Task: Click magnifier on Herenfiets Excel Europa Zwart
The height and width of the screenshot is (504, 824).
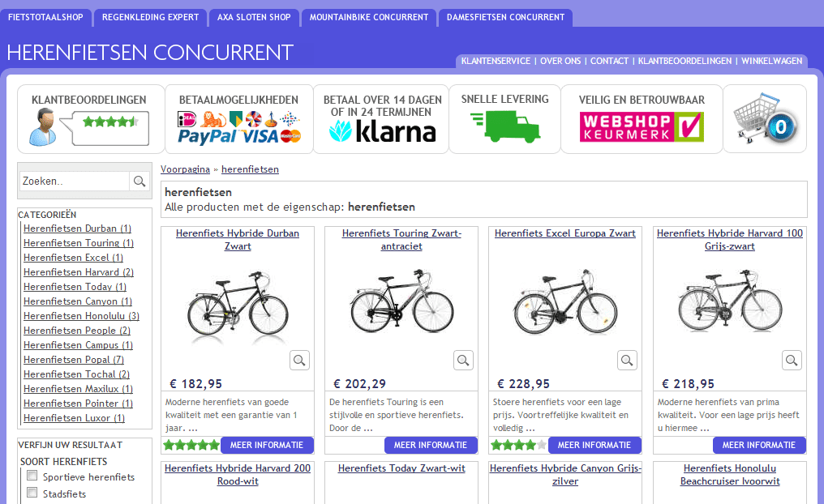Action: pos(627,360)
